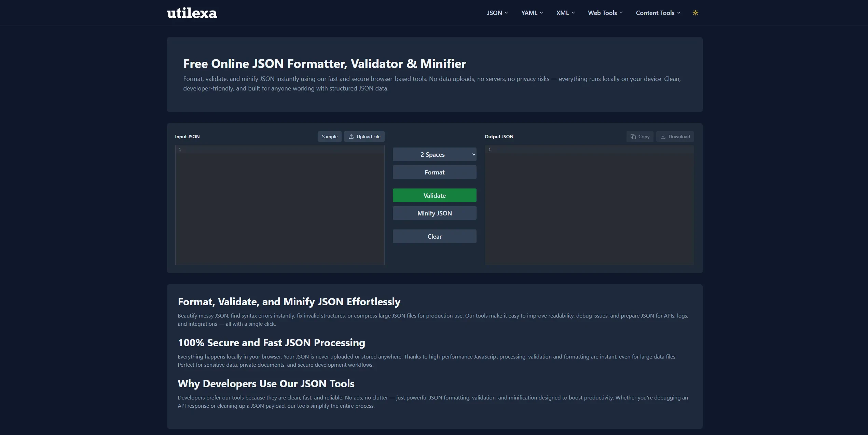Expand the Web Tools dropdown
This screenshot has height=435, width=868.
pos(605,13)
